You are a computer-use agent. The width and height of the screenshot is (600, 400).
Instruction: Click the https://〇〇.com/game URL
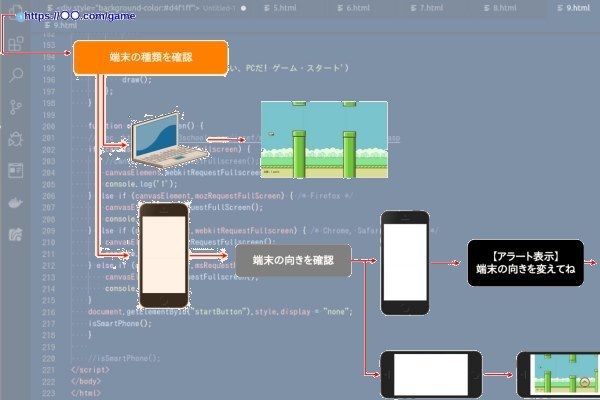point(79,16)
